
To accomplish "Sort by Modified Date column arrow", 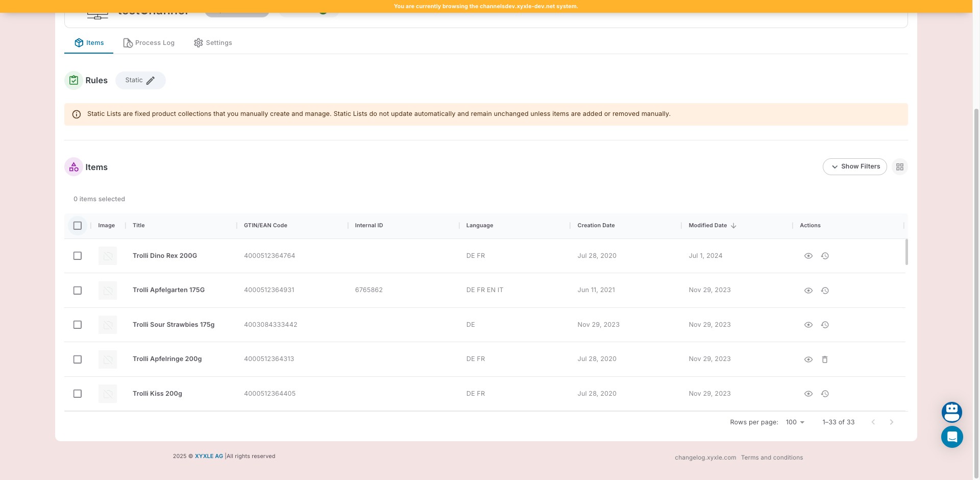I will click(x=733, y=226).
